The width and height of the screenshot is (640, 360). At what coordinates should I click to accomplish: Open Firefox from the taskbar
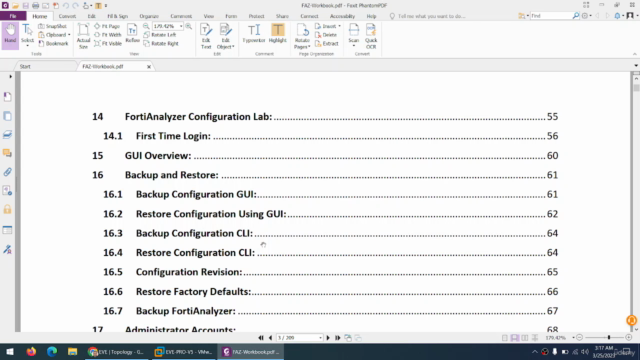[x=31, y=351]
